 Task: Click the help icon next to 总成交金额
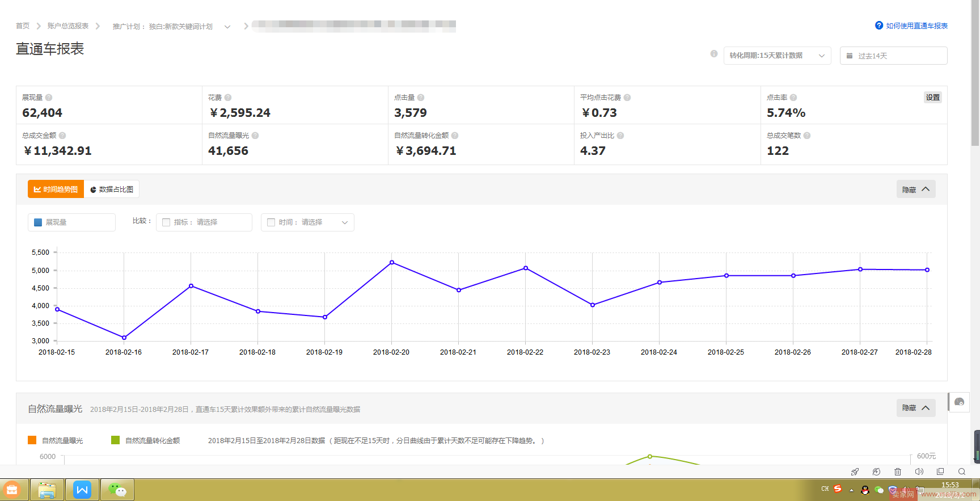[x=62, y=136]
